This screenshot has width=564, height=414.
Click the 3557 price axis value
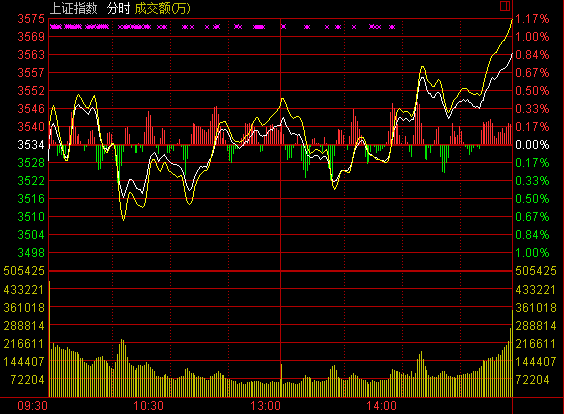(x=31, y=73)
